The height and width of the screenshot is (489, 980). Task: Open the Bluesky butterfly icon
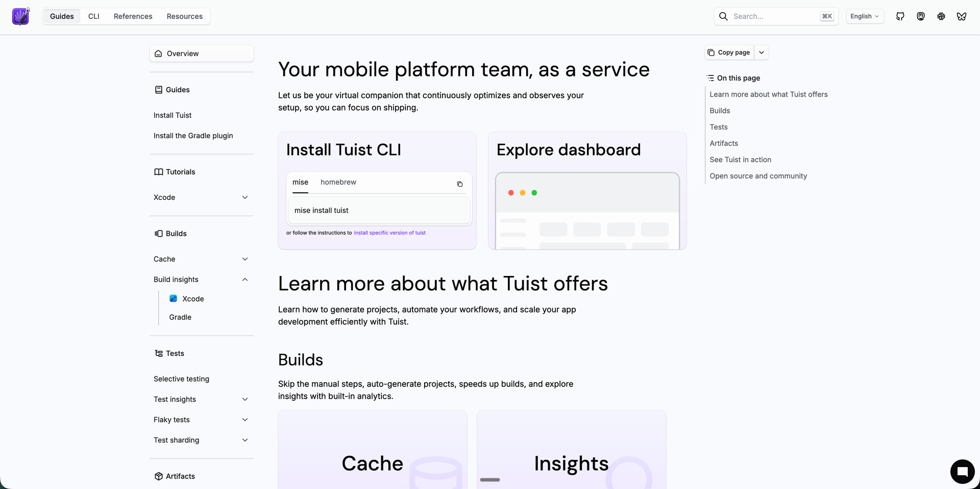tap(961, 16)
